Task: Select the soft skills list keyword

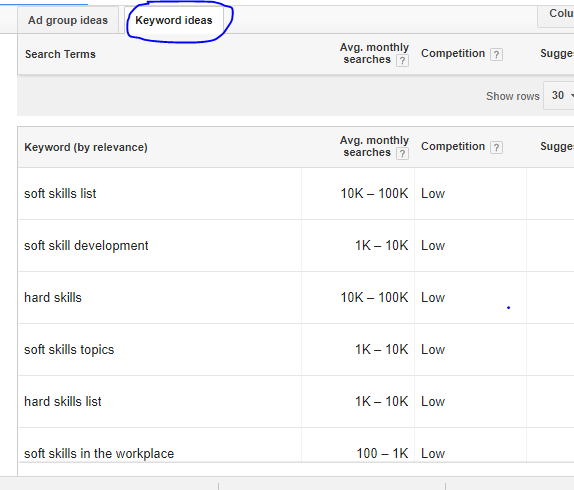Action: pos(60,193)
